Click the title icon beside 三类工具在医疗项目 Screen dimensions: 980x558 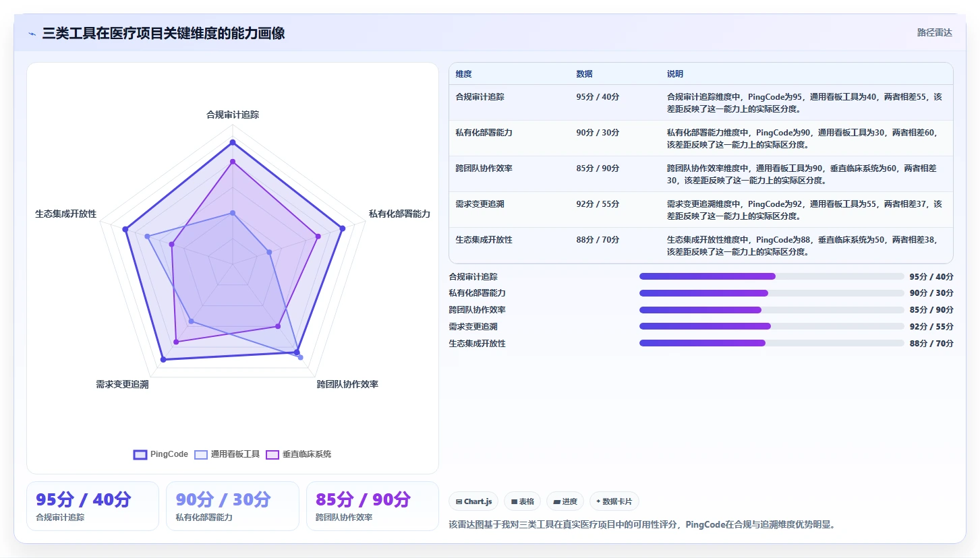[x=32, y=34]
